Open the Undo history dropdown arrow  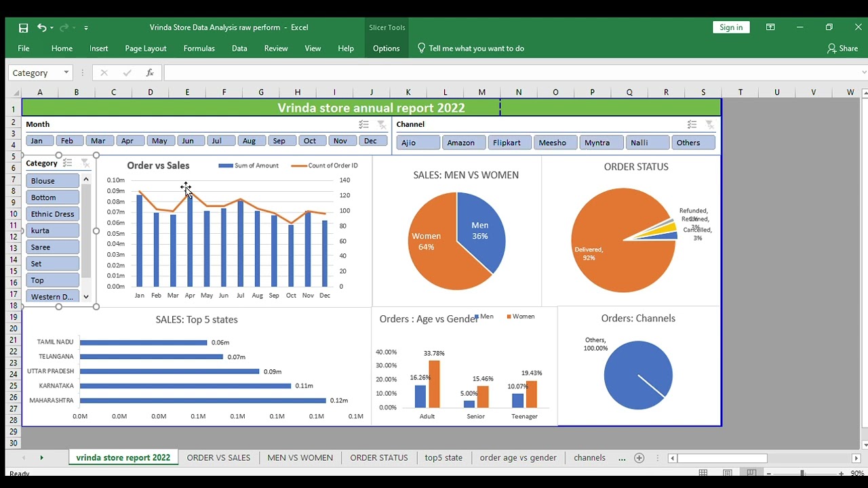52,28
